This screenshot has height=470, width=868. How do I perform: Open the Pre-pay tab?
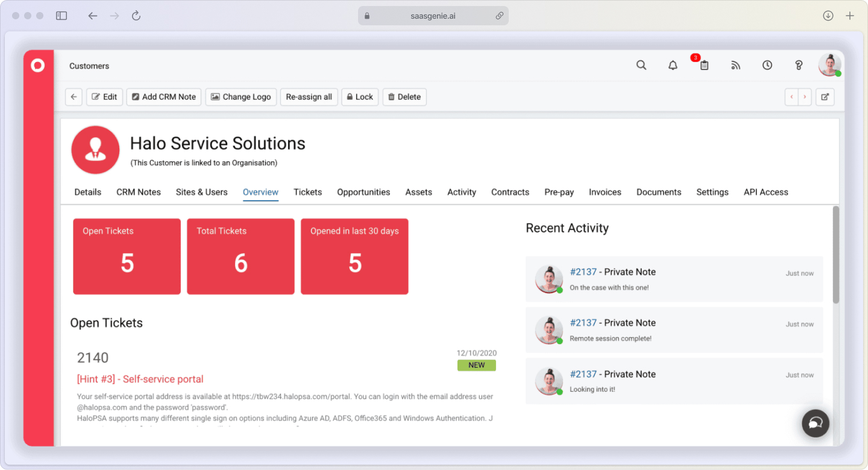point(559,192)
